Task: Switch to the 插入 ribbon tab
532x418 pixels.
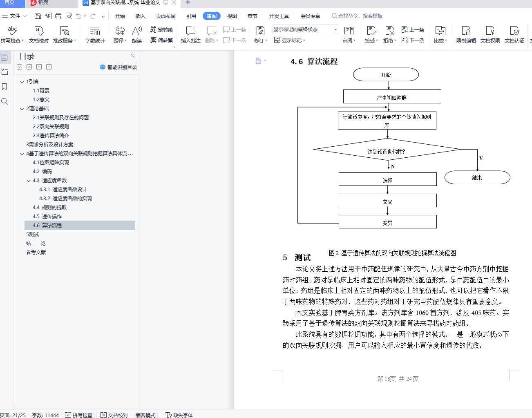Action: [141, 16]
